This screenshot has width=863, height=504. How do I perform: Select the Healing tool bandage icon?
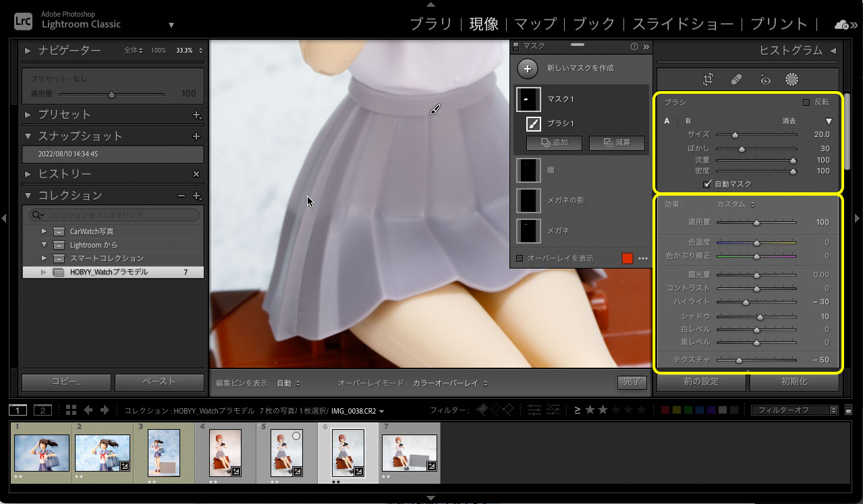click(737, 80)
